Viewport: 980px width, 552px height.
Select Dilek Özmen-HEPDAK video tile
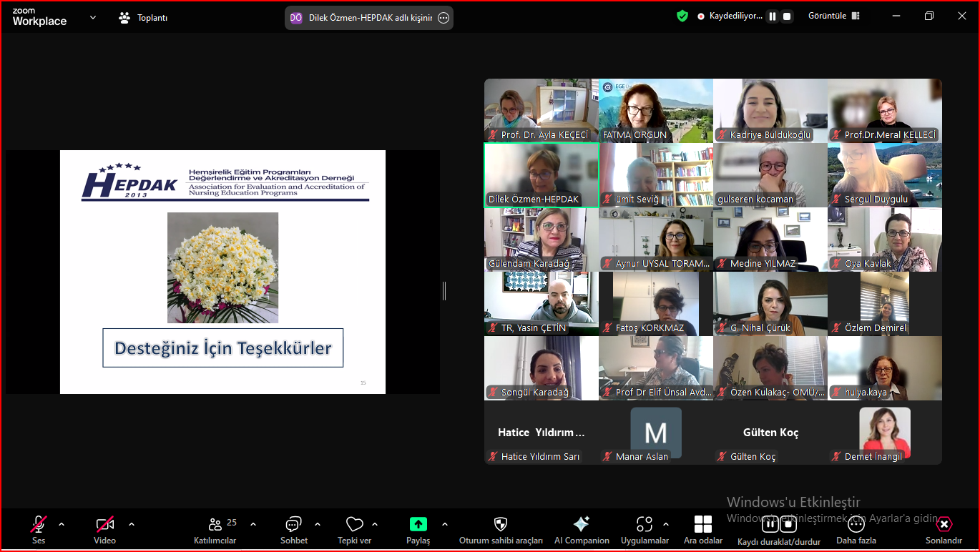542,175
